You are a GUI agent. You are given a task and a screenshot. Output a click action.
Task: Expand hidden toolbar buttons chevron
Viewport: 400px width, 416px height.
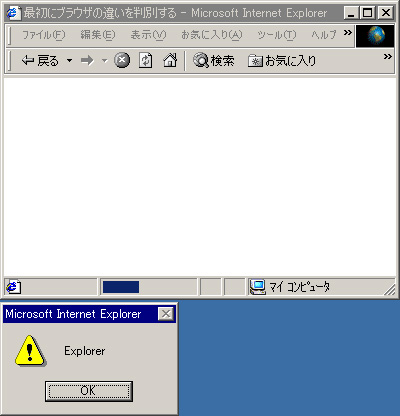coord(387,56)
